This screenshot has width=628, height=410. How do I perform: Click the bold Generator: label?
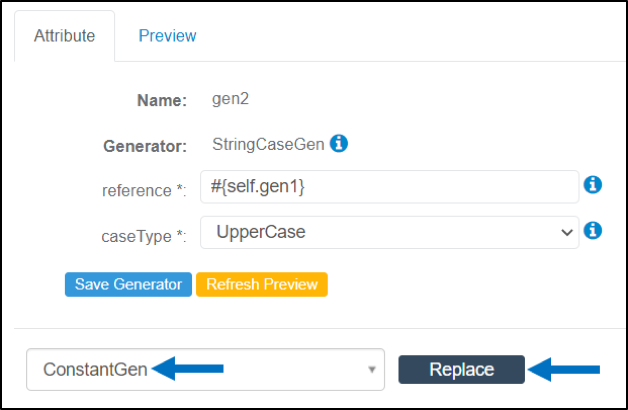(145, 146)
